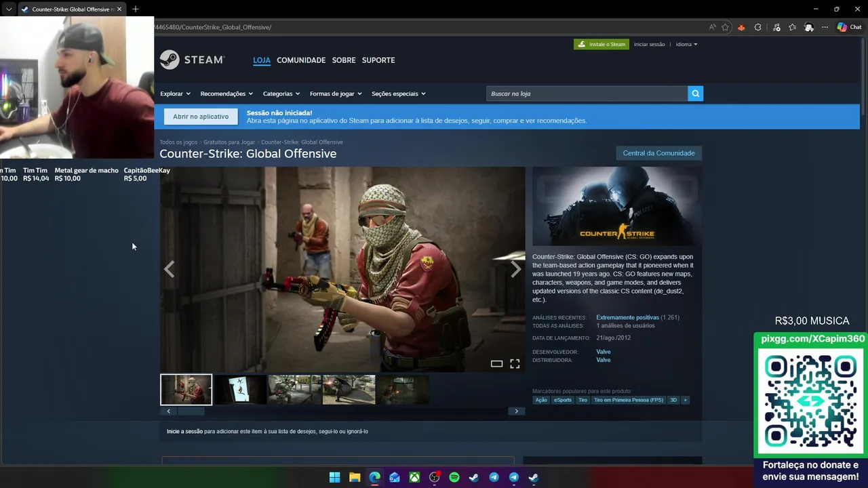
Task: Open the Gratuitos para Jogar breadcrumb
Action: [229, 142]
